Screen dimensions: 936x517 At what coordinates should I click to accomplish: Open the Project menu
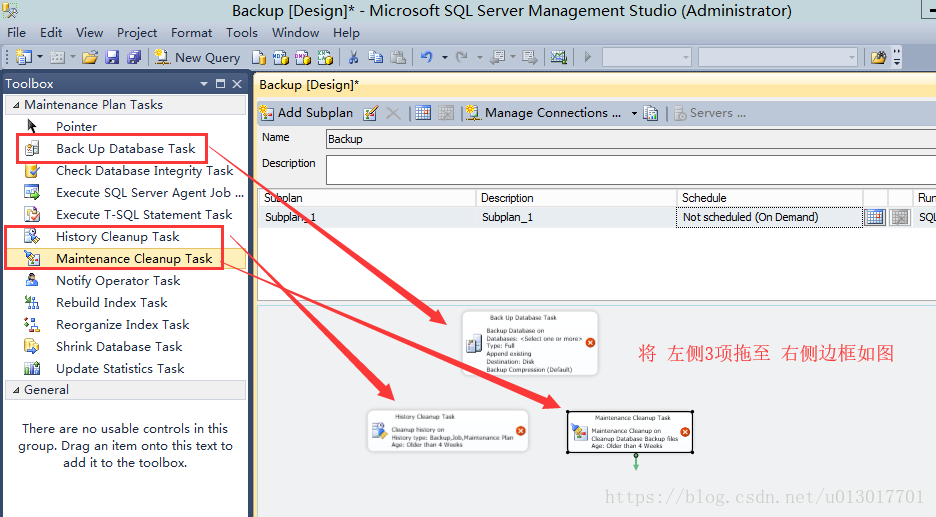137,33
